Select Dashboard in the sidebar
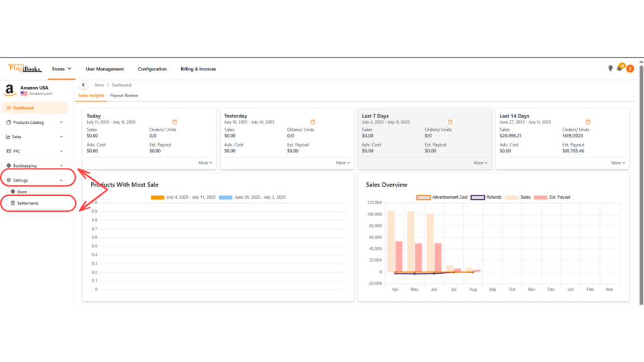 (x=35, y=108)
